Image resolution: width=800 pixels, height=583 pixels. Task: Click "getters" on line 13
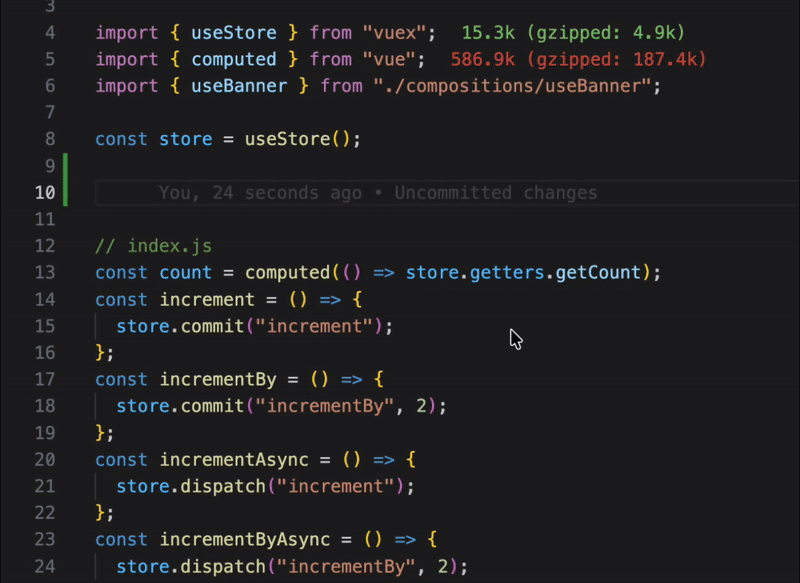[507, 273]
